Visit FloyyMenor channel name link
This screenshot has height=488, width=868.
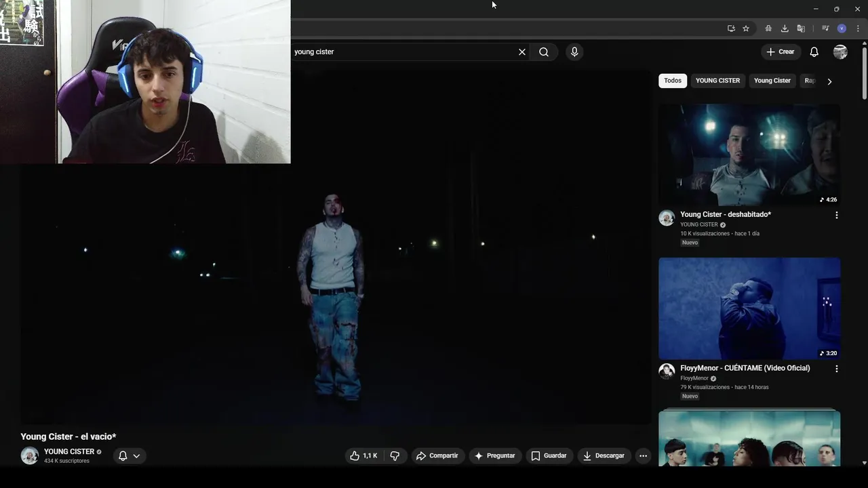694,378
